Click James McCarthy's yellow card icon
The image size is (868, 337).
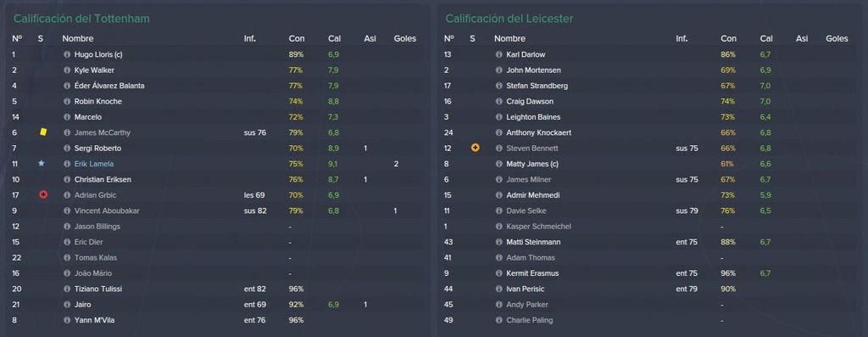coord(43,132)
